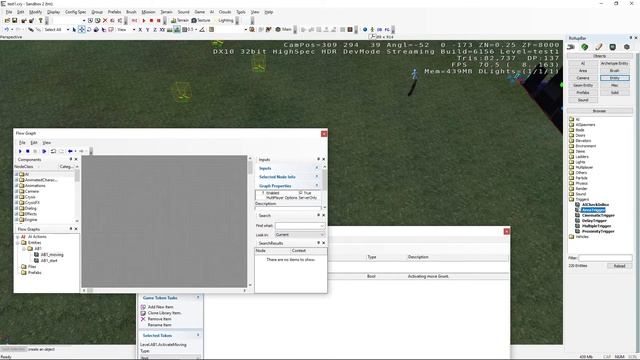Constrain to XY plane
Viewport: 640px width, 360px height.
click(x=162, y=29)
